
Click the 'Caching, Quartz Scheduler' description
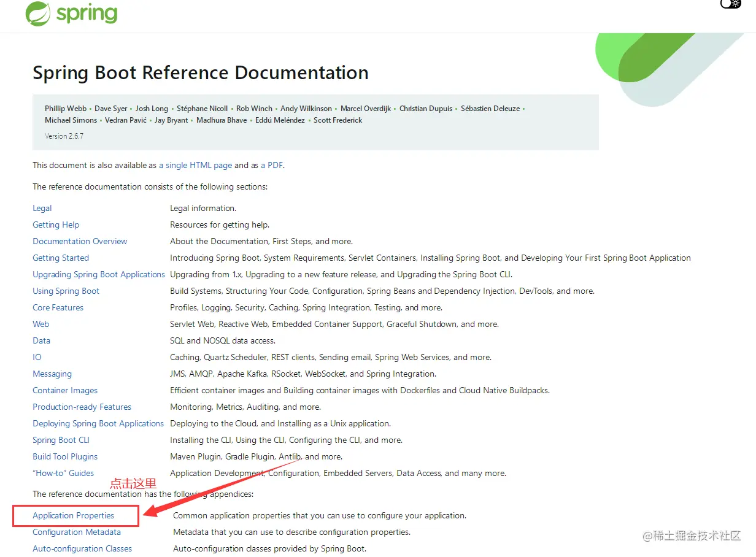tap(331, 358)
